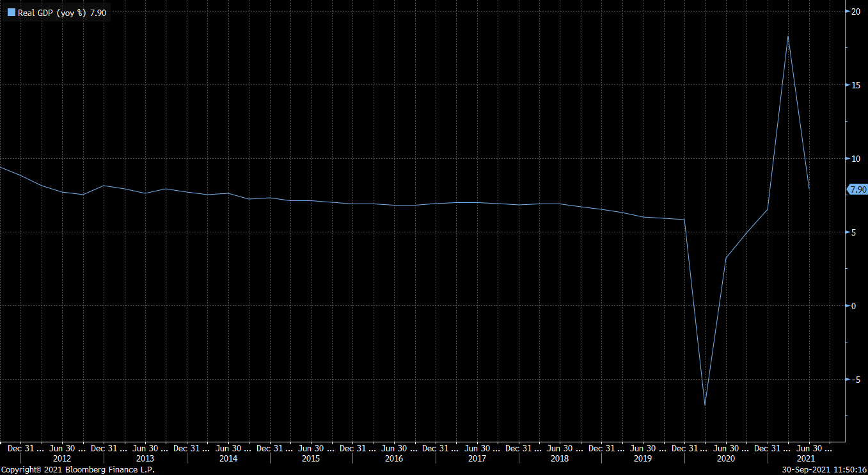
Task: Select the 2014 year label on the x-axis
Action: tap(228, 459)
